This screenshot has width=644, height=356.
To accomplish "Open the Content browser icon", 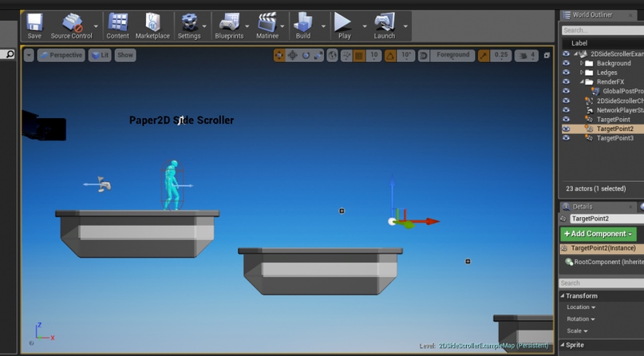I will click(x=117, y=26).
